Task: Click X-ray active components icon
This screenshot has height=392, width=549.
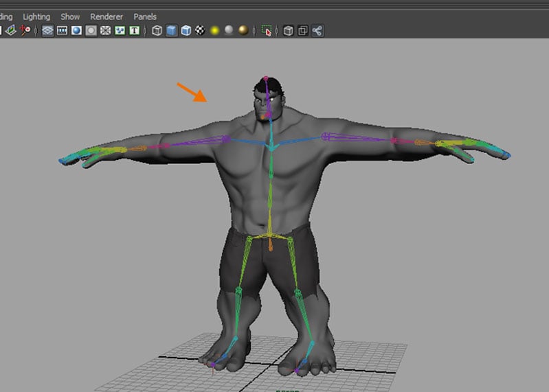Action: [303, 30]
